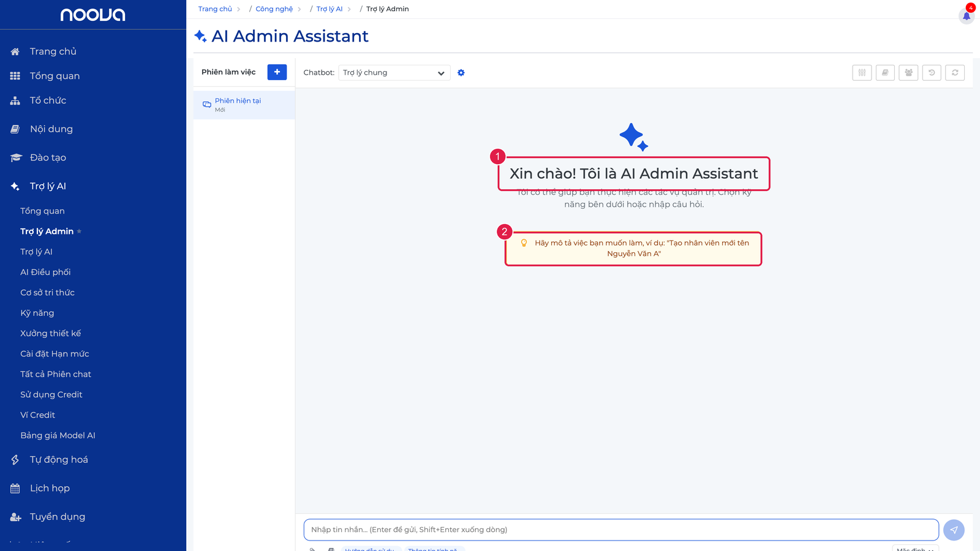980x551 pixels.
Task: Focus the Nhập tin nhắn message input
Action: tap(621, 530)
